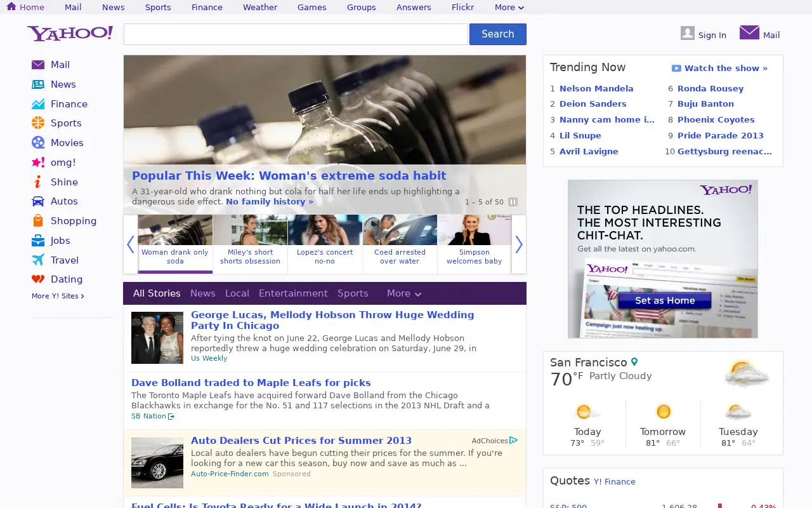Viewport: 812px width, 508px height.
Task: Select the Shine icon in sidebar
Action: (38, 182)
